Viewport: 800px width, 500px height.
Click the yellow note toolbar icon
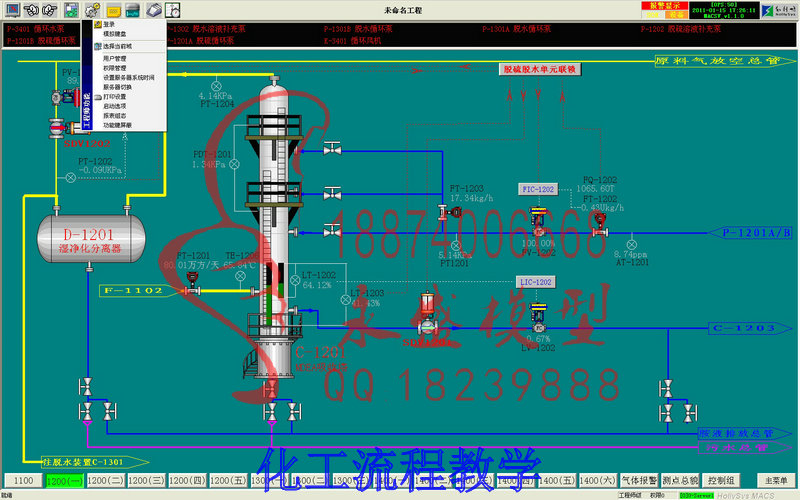113,9
